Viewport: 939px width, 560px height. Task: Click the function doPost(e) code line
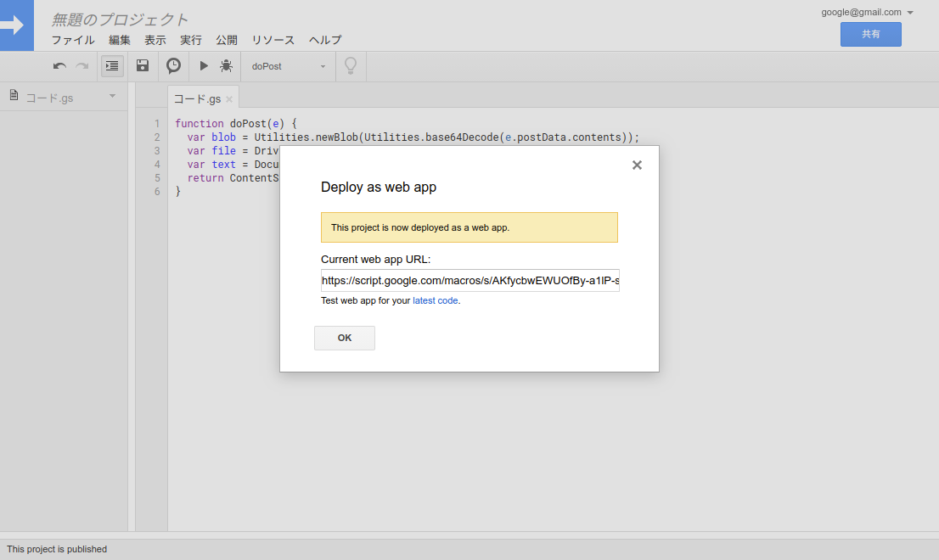tap(236, 123)
